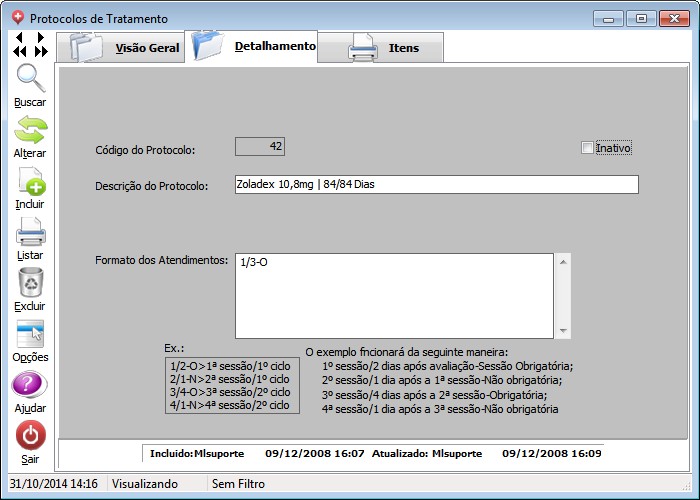Toggle the Inativo checkbox
The image size is (700, 500).
587,148
